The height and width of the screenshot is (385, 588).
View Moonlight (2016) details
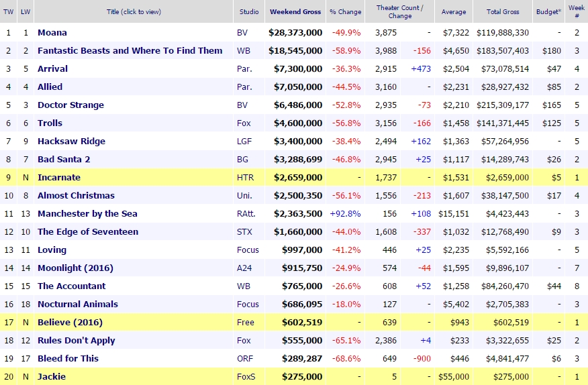75,268
